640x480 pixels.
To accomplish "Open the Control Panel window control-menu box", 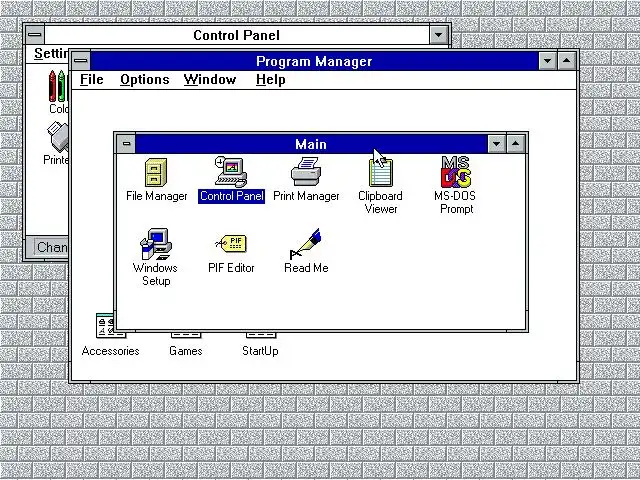I will coord(35,35).
